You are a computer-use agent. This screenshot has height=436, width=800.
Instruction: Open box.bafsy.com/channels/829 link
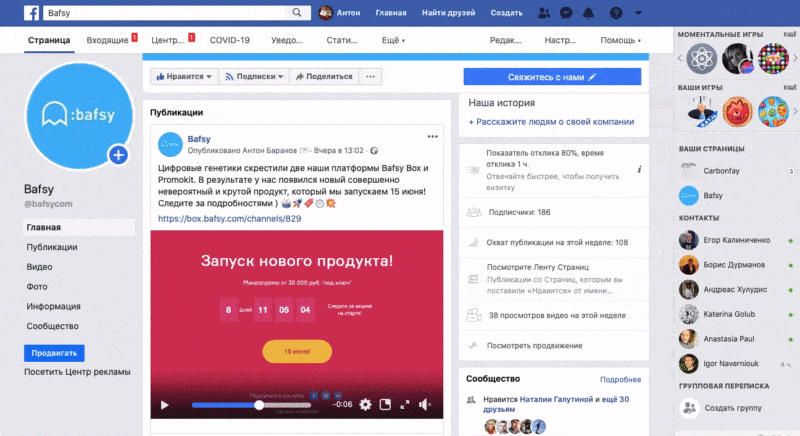[230, 218]
